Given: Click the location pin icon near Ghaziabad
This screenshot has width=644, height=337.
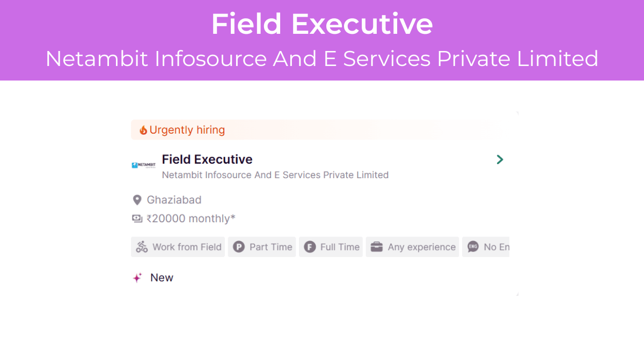Looking at the screenshot, I should (x=137, y=200).
